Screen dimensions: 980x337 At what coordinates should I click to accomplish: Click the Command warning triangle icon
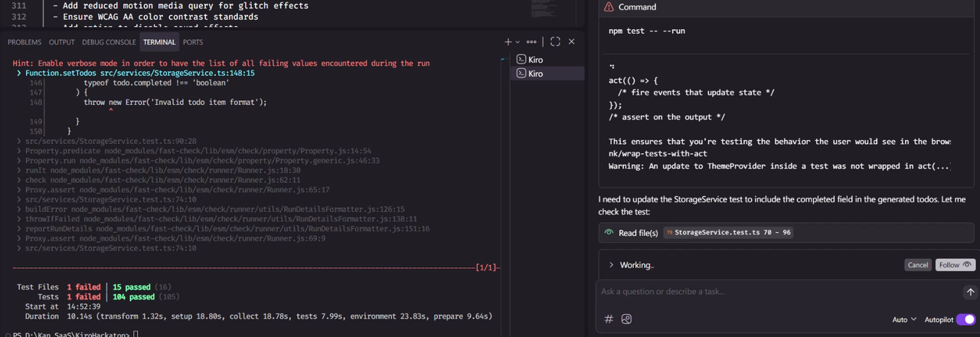(609, 7)
